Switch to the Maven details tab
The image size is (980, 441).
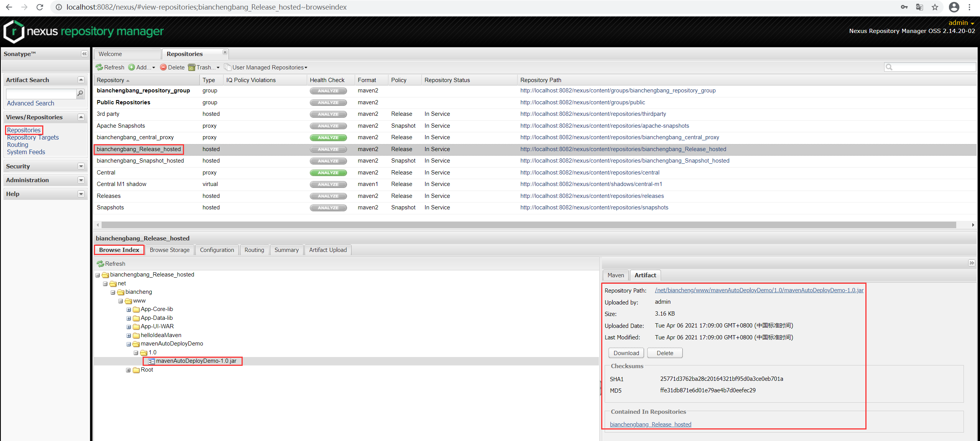tap(616, 275)
